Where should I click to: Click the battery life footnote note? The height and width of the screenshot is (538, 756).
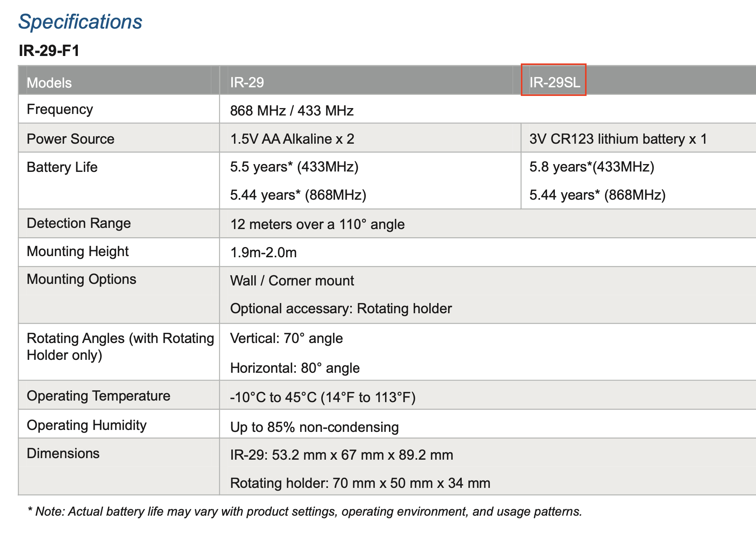[305, 511]
